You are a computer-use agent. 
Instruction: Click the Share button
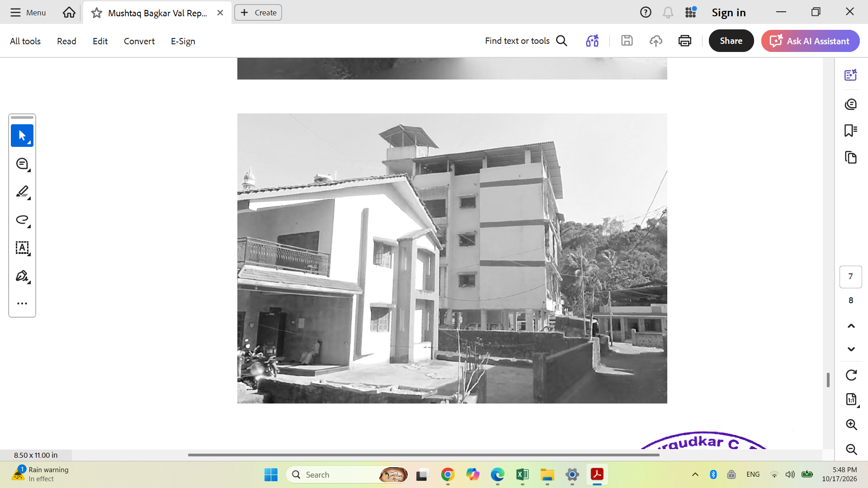tap(731, 41)
